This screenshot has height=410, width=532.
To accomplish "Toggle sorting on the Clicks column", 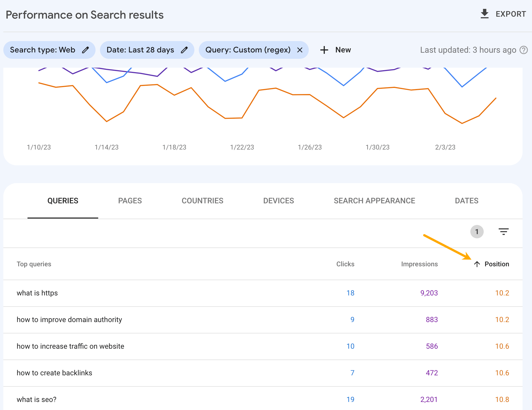I will tap(345, 264).
